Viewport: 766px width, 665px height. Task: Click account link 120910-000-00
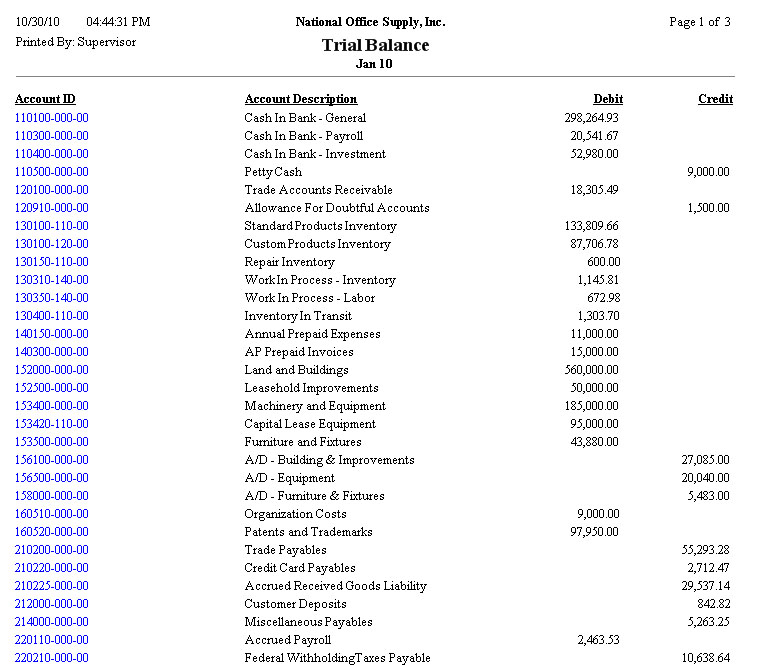pyautogui.click(x=52, y=208)
